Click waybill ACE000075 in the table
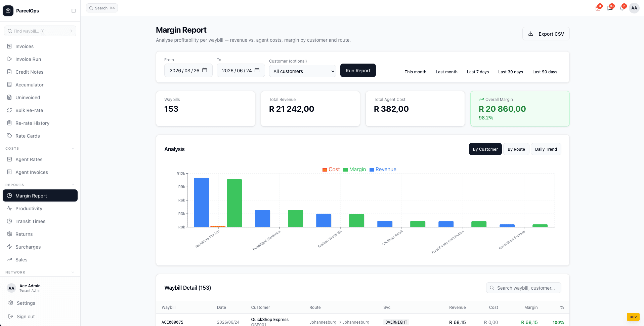 click(172, 322)
